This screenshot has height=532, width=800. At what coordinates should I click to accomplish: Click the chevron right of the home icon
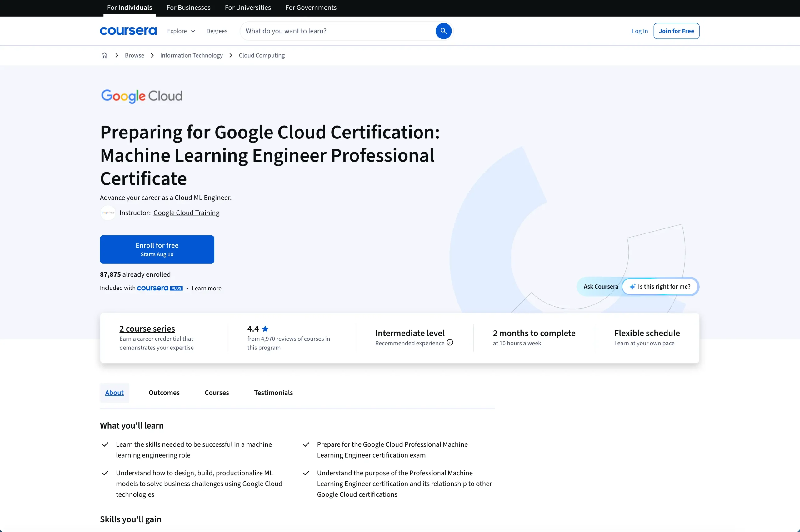[x=117, y=55]
